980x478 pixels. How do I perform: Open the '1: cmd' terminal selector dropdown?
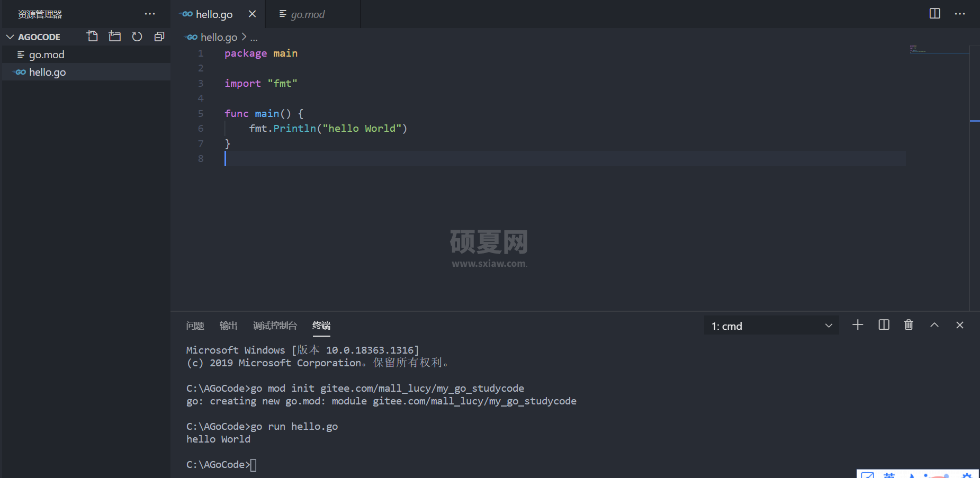coord(771,326)
